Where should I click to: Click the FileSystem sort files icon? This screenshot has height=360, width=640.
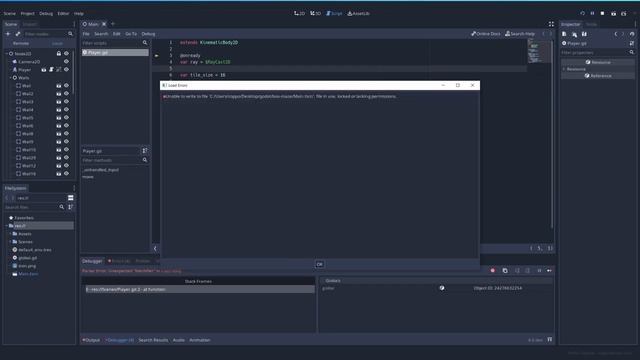pyautogui.click(x=71, y=207)
